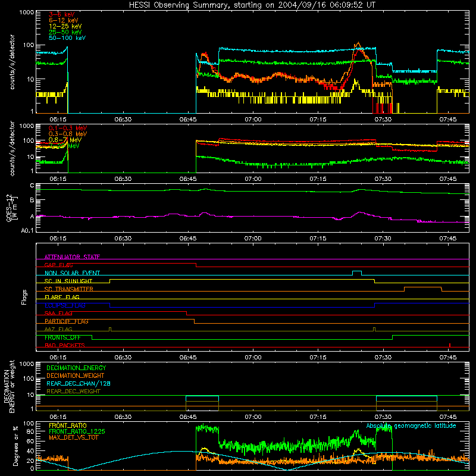
Task: Click the FRONT_RATIO_1225 legend entry
Action: click(77, 431)
